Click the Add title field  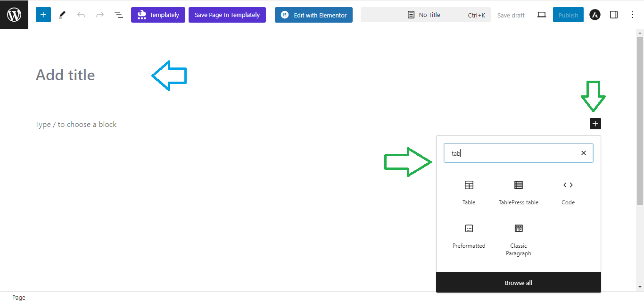[66, 75]
